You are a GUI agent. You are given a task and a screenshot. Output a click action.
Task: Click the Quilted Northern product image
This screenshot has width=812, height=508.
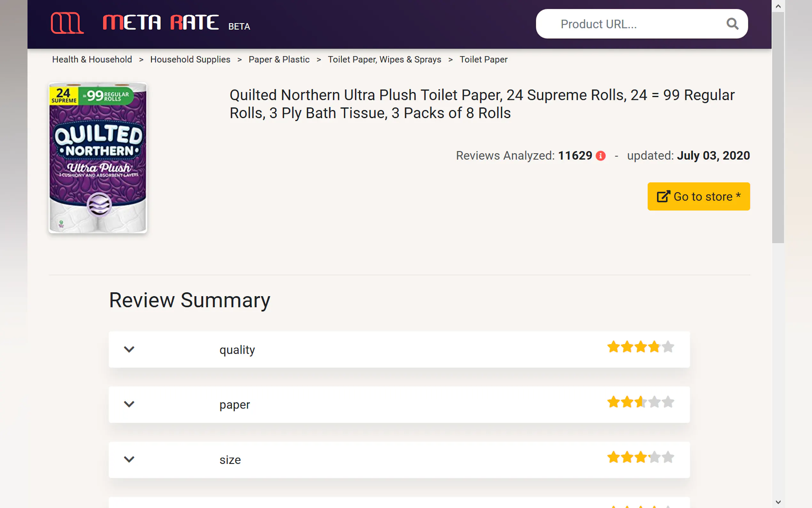coord(98,158)
